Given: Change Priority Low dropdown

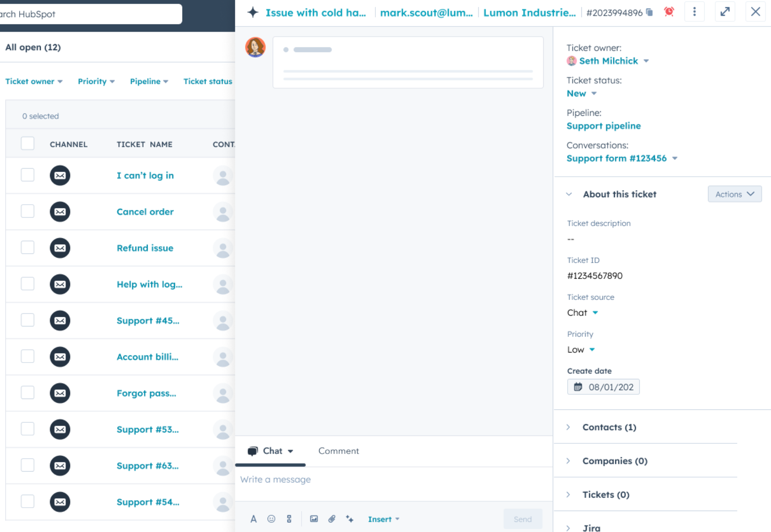Looking at the screenshot, I should (581, 349).
